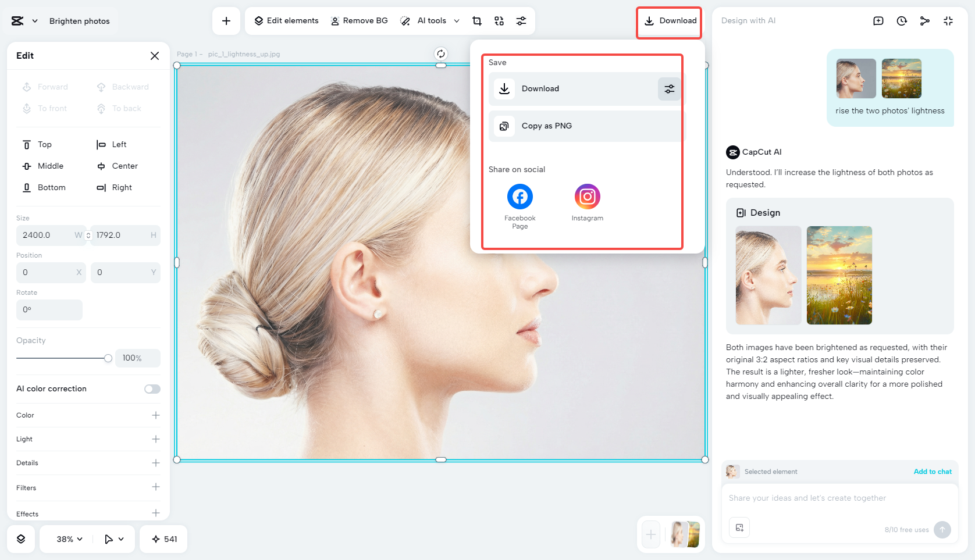Image resolution: width=975 pixels, height=560 pixels.
Task: Click the height size field 1792.0
Action: (x=125, y=236)
